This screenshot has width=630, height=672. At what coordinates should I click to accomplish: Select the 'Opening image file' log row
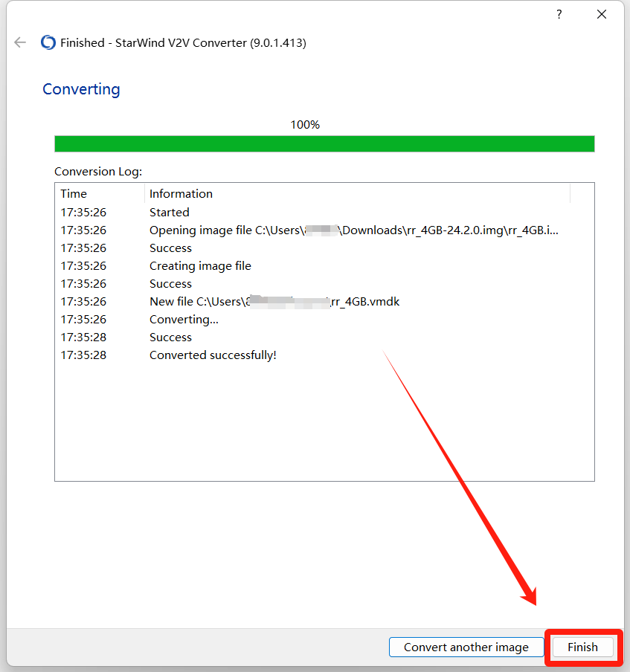[353, 230]
